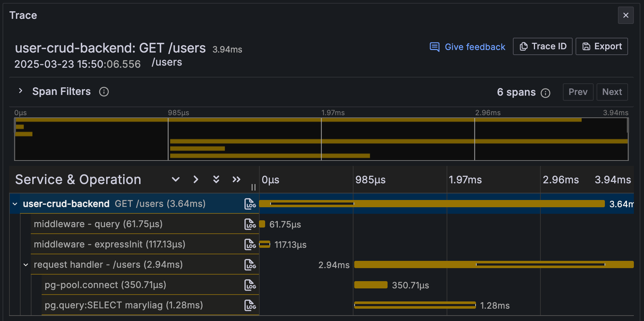This screenshot has height=321, width=644.
Task: Click the expand one level chevron icon
Action: point(176,179)
